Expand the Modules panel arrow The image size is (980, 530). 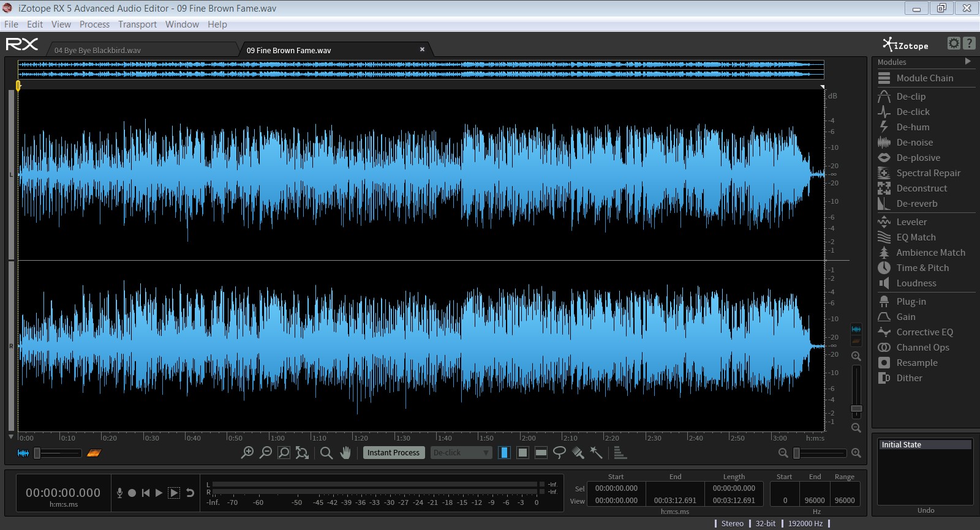coord(968,62)
